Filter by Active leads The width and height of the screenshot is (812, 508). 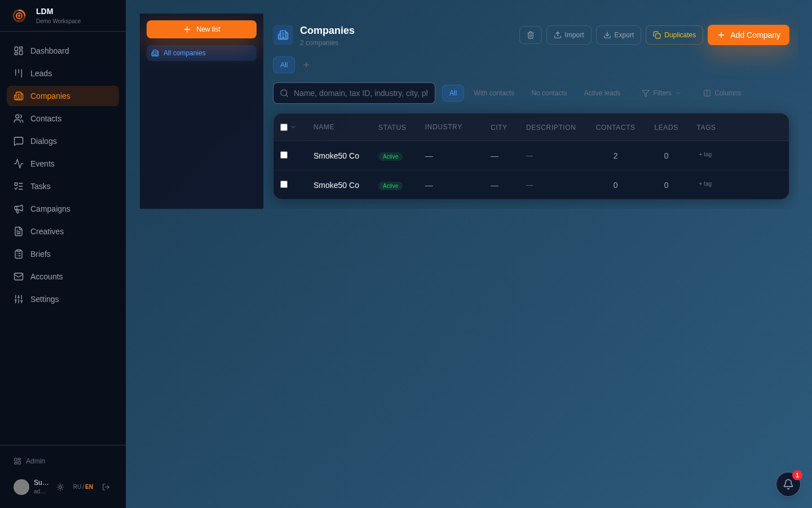tap(602, 93)
